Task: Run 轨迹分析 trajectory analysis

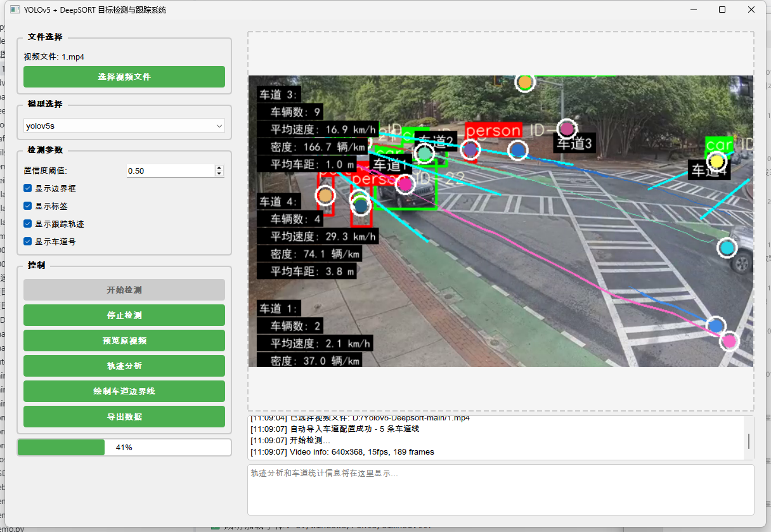Action: click(x=124, y=366)
